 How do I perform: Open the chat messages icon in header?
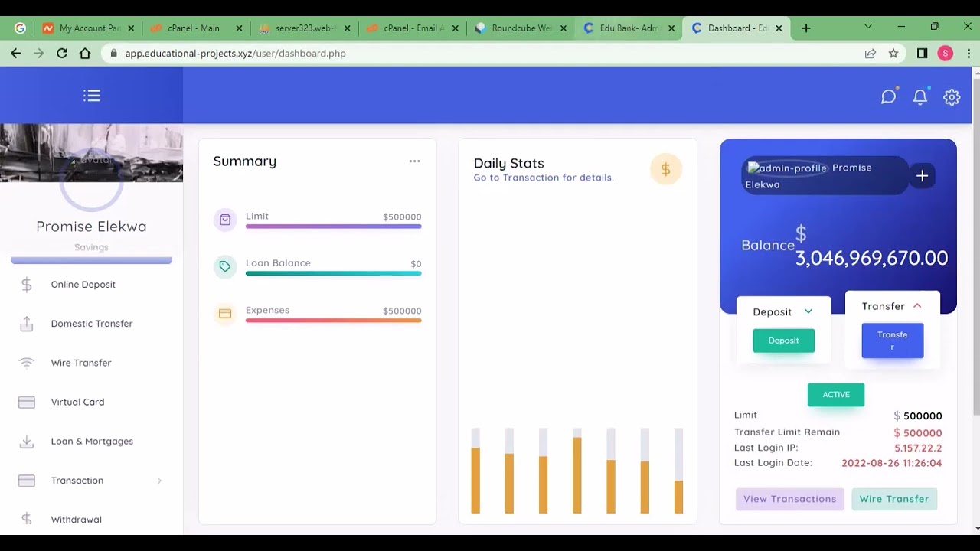pos(888,97)
